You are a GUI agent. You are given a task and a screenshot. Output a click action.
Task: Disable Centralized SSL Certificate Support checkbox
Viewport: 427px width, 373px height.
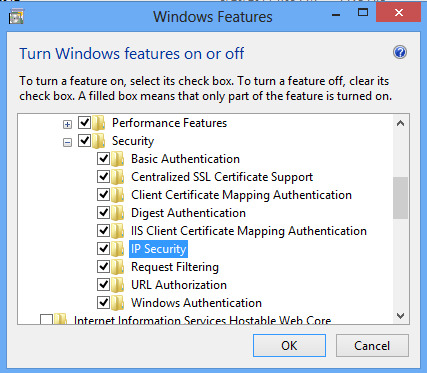pyautogui.click(x=104, y=176)
